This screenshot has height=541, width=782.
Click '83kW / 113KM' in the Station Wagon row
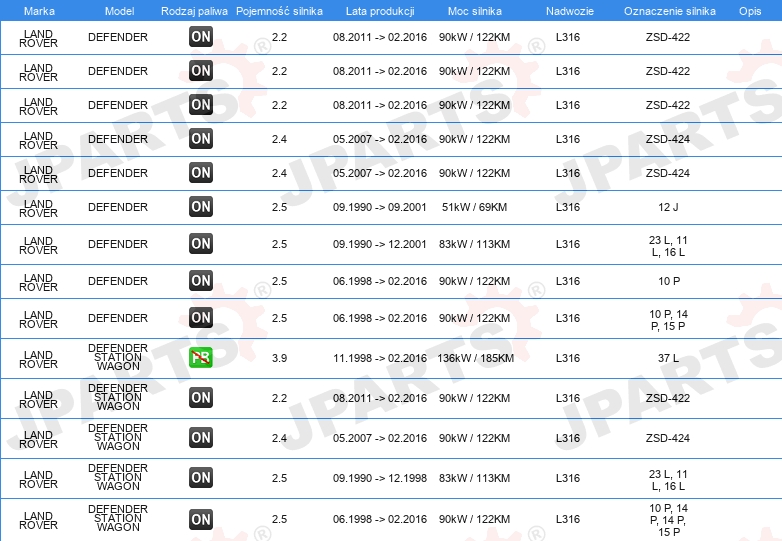click(x=474, y=478)
